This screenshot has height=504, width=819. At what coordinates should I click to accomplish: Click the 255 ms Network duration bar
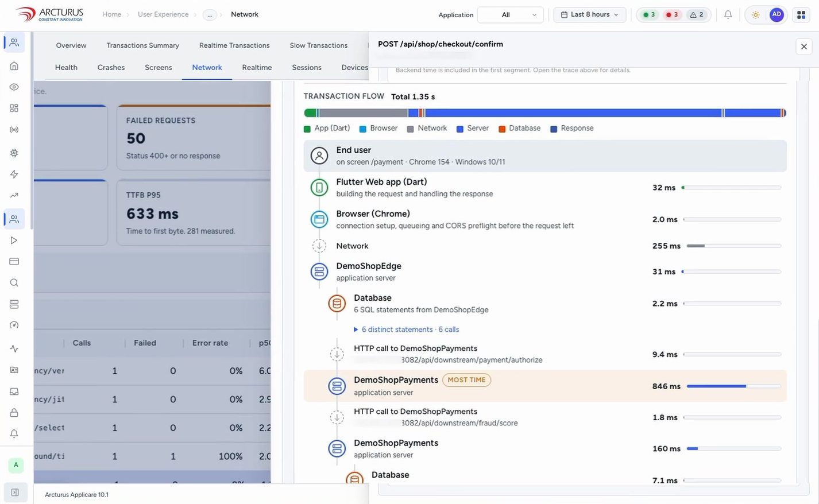(x=733, y=246)
